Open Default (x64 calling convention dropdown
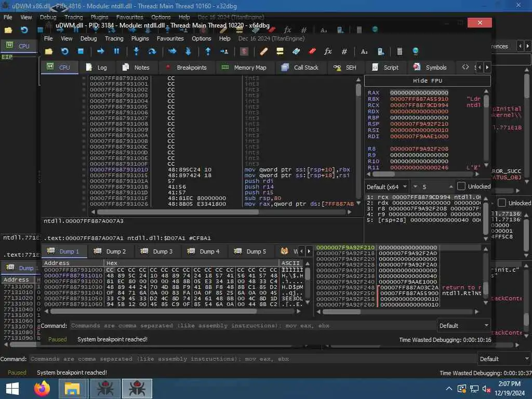 [x=387, y=187]
